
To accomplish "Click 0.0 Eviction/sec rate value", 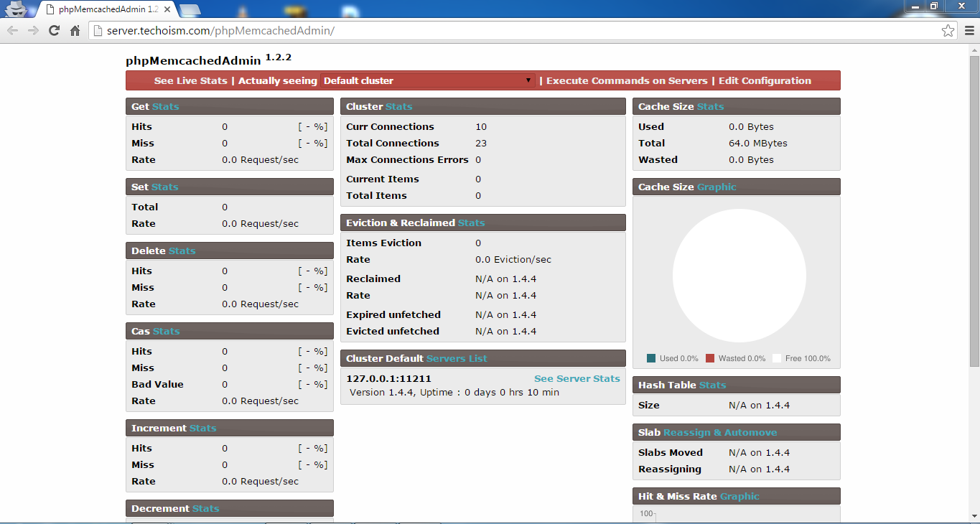I will click(513, 259).
